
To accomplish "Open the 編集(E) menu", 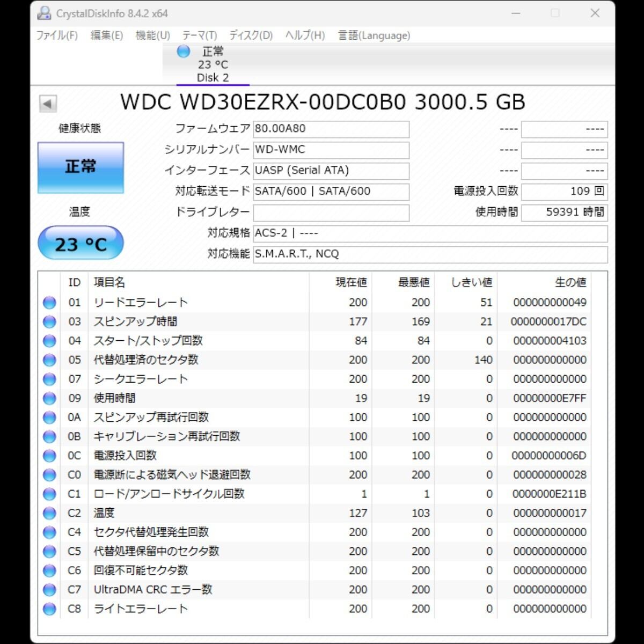I will 107,35.
